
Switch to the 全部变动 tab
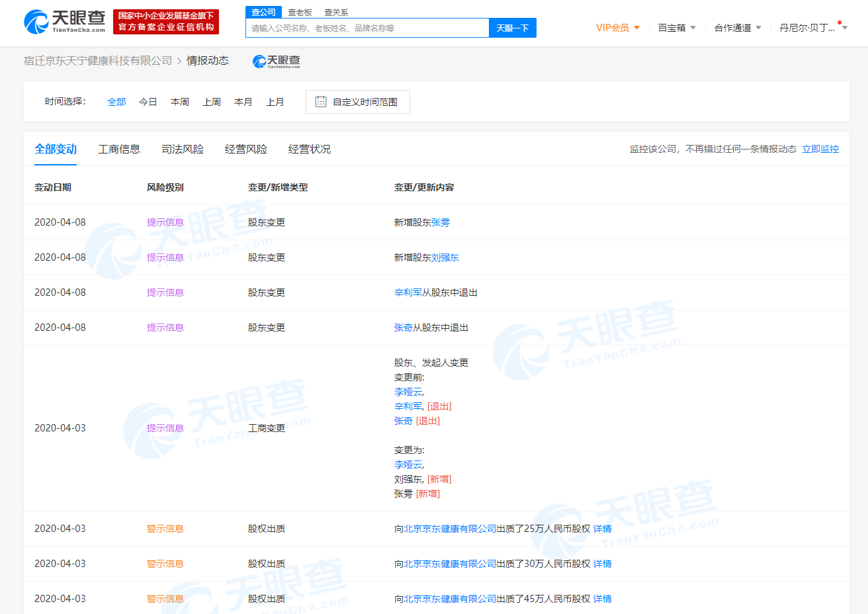[56, 150]
